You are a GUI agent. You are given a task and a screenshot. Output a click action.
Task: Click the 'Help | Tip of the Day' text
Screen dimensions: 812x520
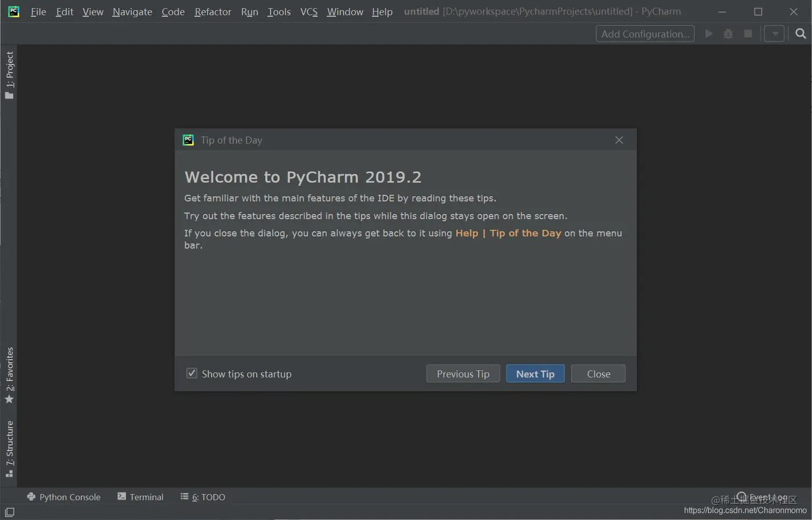[x=508, y=233]
